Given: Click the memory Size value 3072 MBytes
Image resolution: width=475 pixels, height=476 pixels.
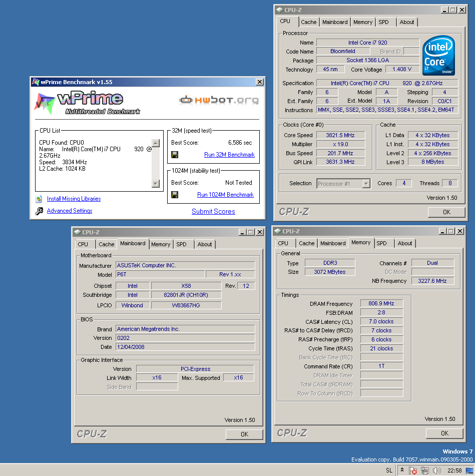Looking at the screenshot, I should tap(330, 272).
